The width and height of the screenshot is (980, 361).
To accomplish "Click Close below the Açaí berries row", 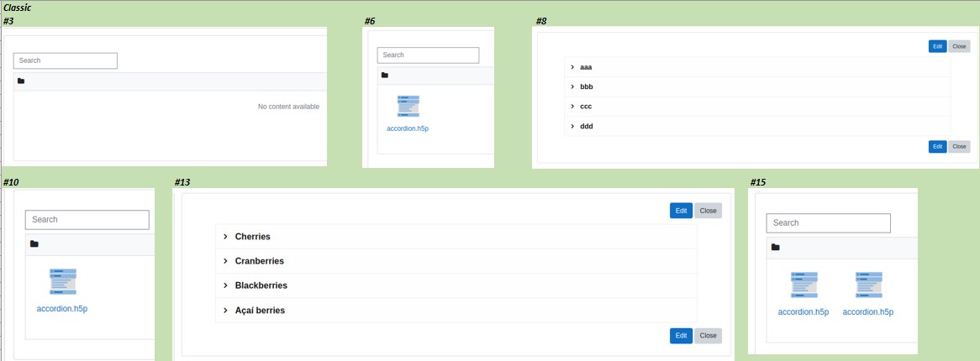I will (x=709, y=335).
